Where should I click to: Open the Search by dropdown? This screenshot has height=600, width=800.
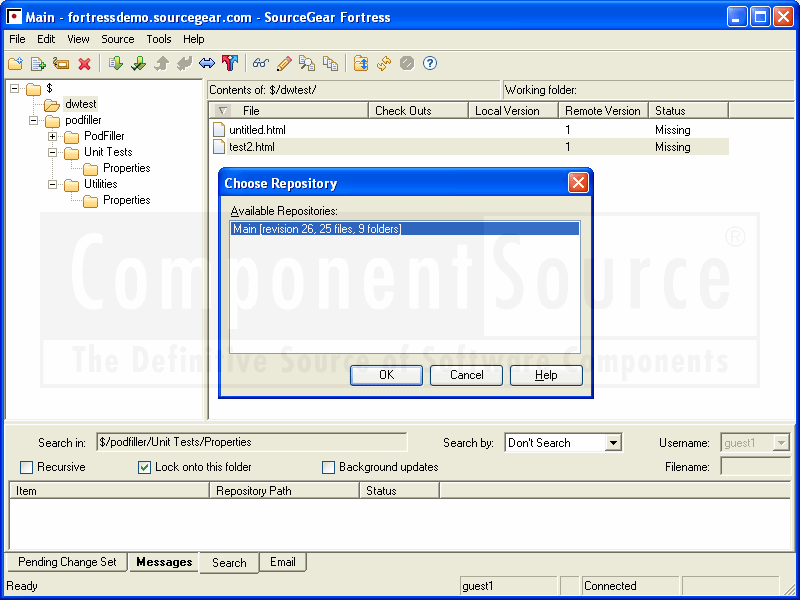pyautogui.click(x=613, y=442)
